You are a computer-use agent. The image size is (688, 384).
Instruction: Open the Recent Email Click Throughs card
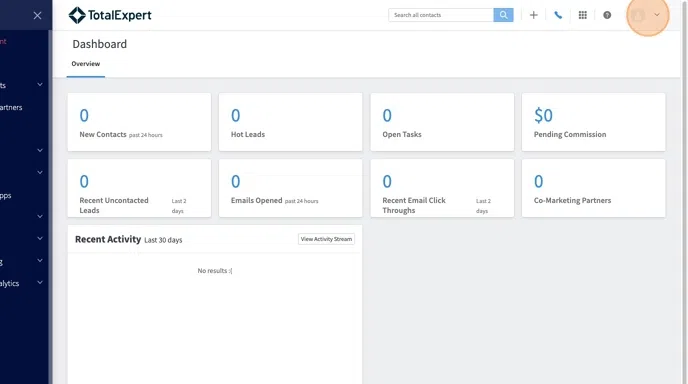442,188
